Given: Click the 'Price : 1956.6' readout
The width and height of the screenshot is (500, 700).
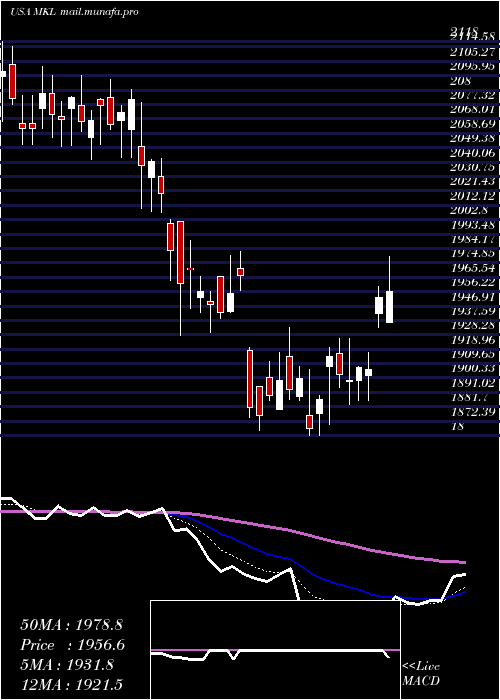Looking at the screenshot, I should (x=72, y=645).
